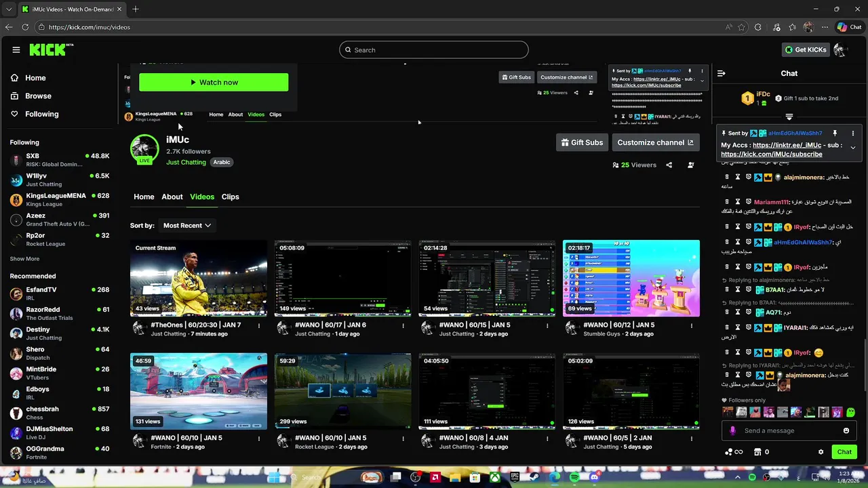Open Epic Games from the taskbar
The image size is (868, 488).
(x=515, y=477)
